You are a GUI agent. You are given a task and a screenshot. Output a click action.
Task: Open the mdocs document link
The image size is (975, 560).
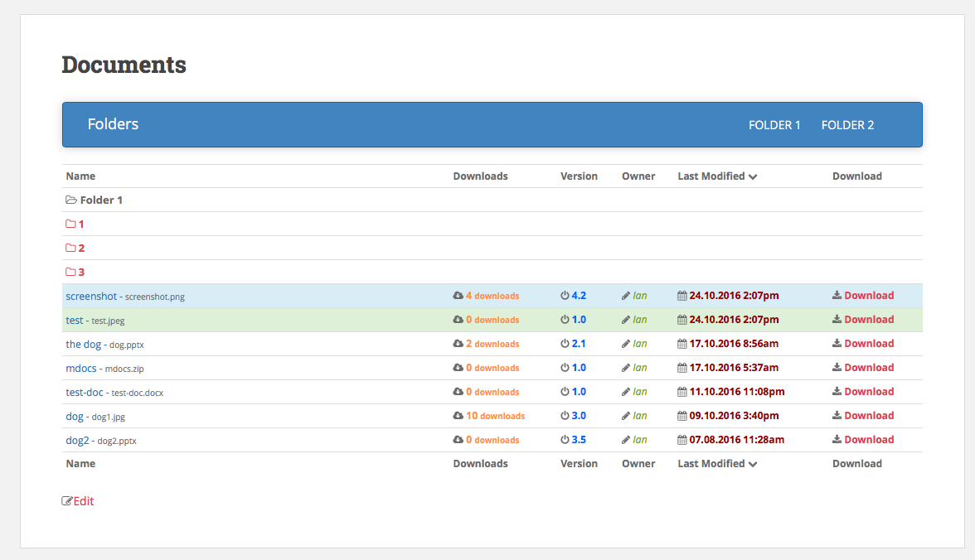[81, 368]
